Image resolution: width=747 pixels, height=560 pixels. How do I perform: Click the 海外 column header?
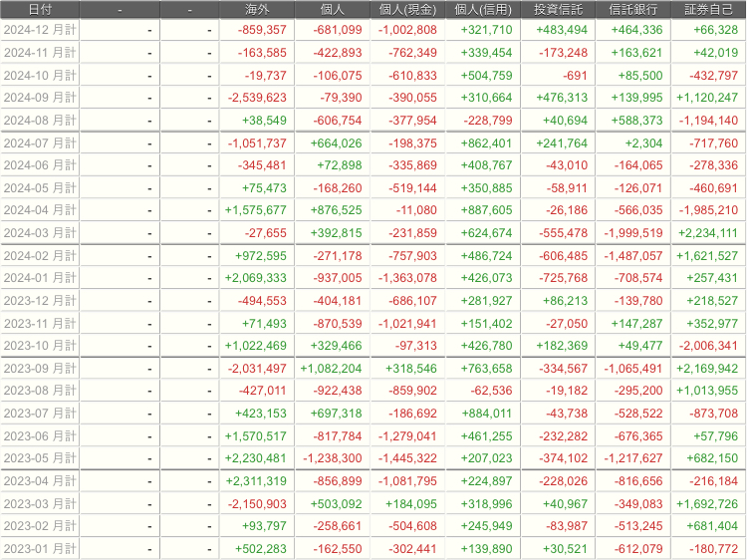[257, 10]
